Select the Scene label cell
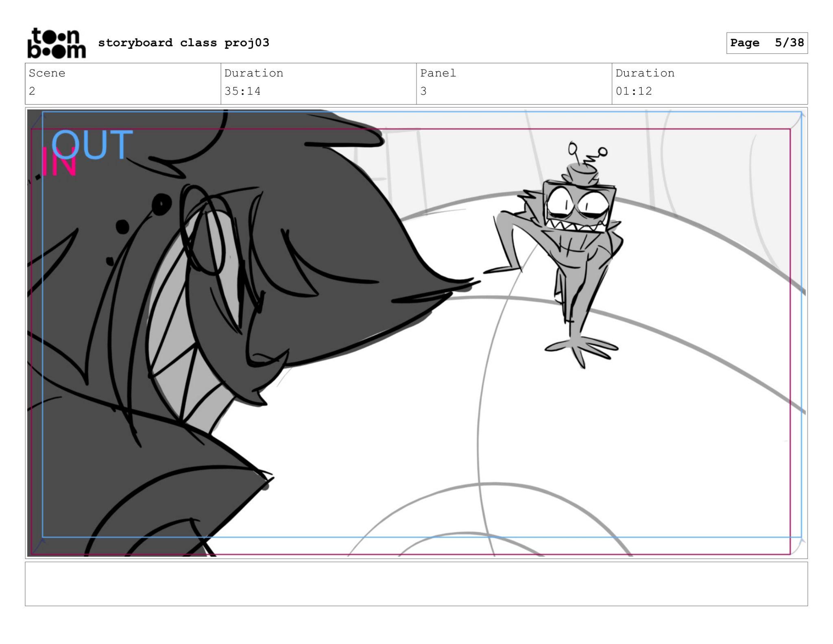 point(47,73)
